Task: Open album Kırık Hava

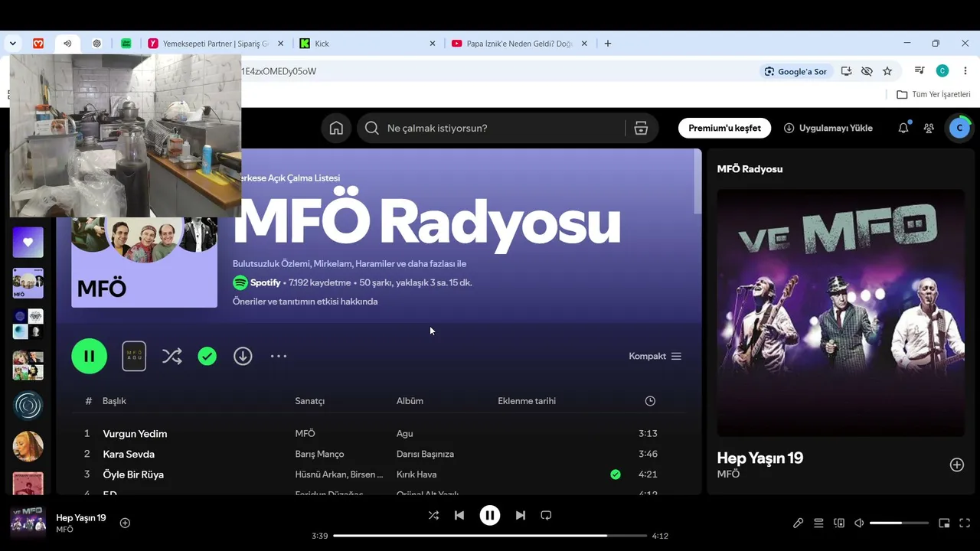Action: pyautogui.click(x=416, y=474)
